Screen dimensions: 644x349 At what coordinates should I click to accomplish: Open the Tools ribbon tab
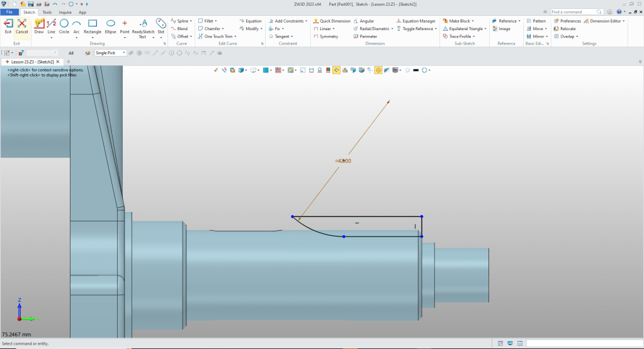[x=47, y=12]
